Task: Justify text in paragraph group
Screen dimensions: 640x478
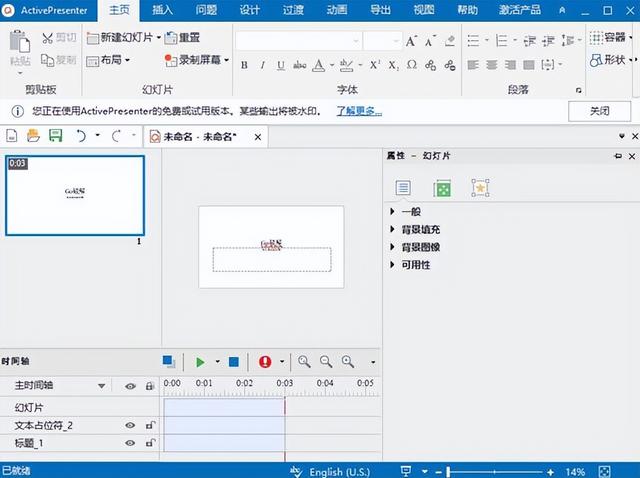Action: click(529, 65)
